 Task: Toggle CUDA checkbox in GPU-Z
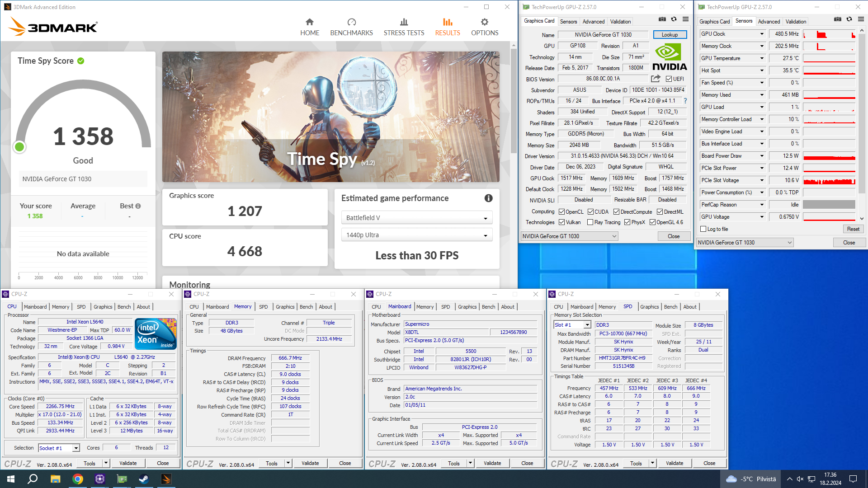click(x=590, y=212)
